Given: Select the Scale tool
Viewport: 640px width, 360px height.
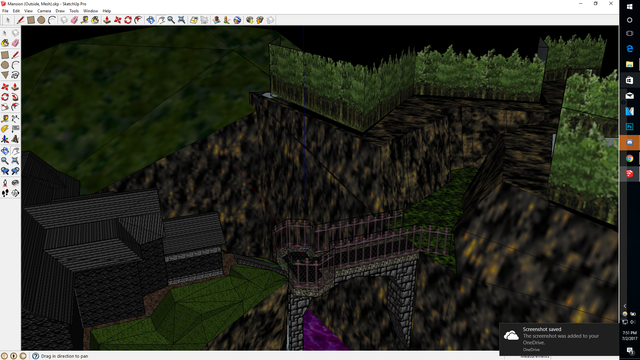Looking at the screenshot, I should [x=5, y=107].
